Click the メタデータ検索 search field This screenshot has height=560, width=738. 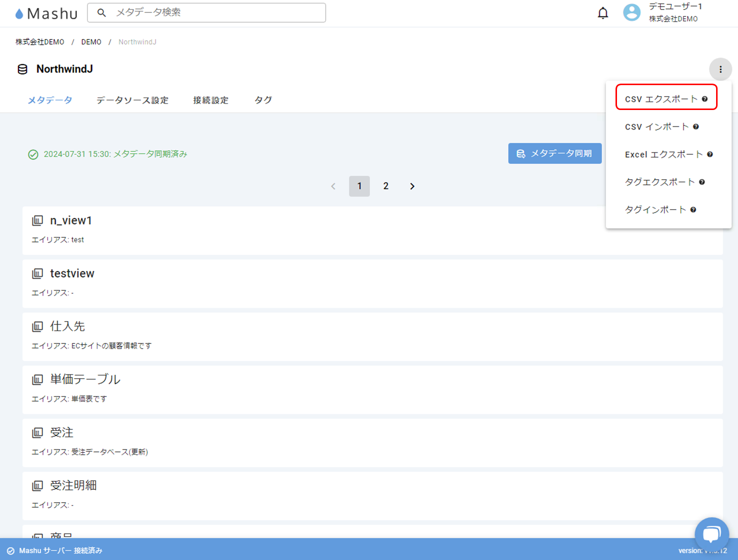point(214,12)
